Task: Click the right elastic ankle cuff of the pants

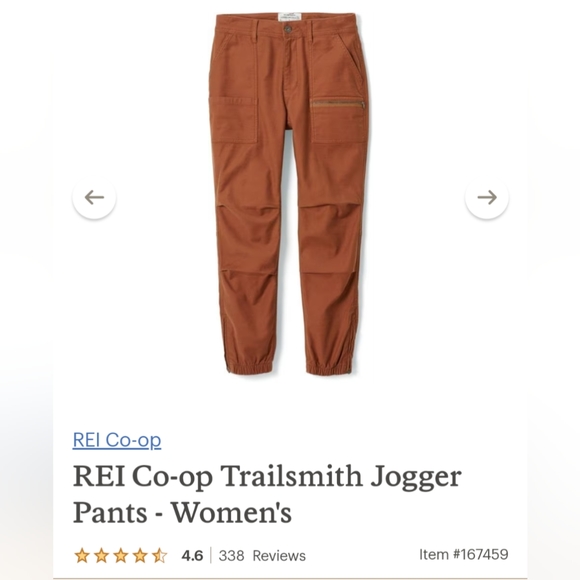Action: click(x=331, y=367)
